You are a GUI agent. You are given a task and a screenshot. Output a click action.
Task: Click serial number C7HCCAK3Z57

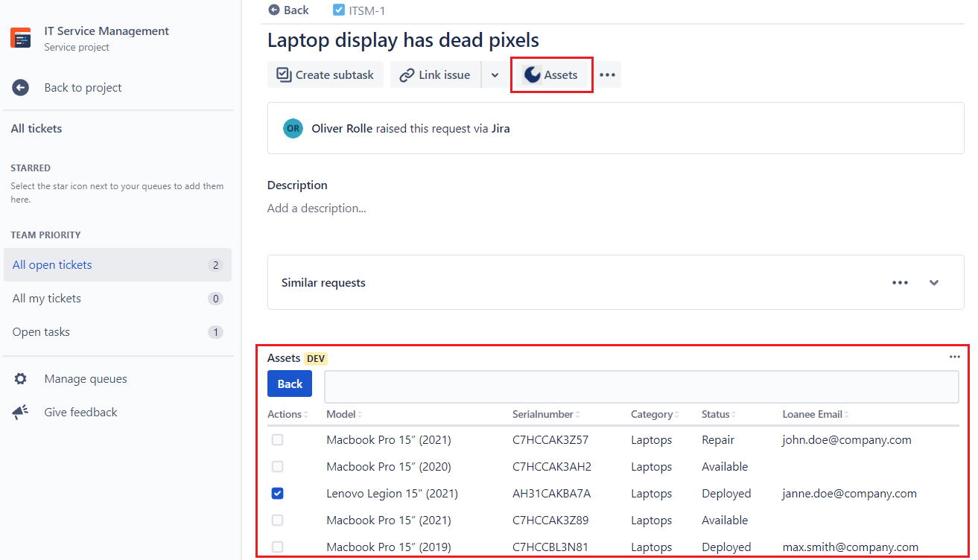[x=550, y=440]
